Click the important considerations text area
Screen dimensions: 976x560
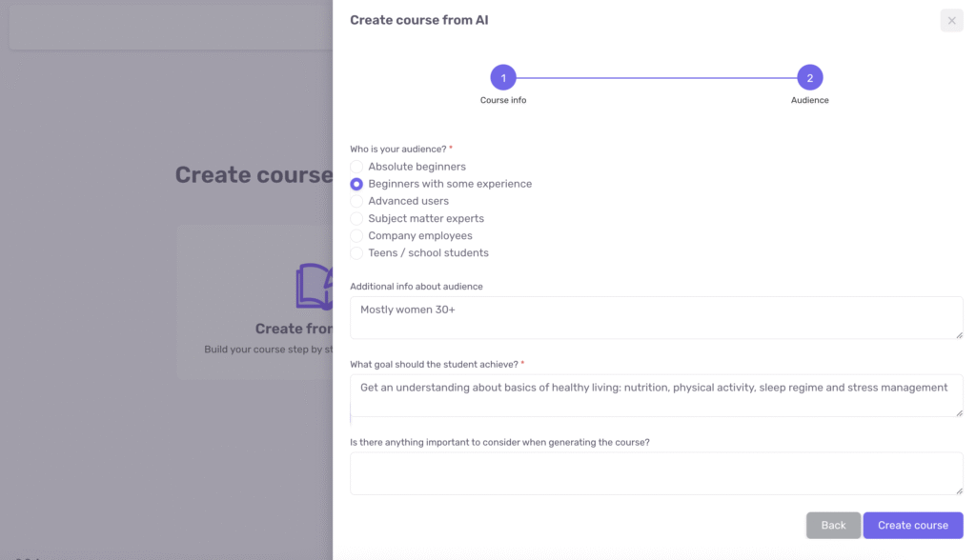(656, 473)
